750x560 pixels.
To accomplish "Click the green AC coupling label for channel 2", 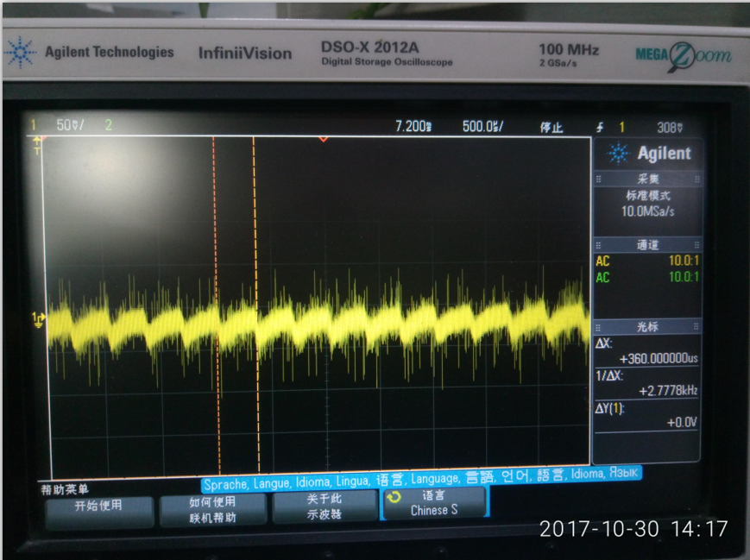I will tap(602, 277).
